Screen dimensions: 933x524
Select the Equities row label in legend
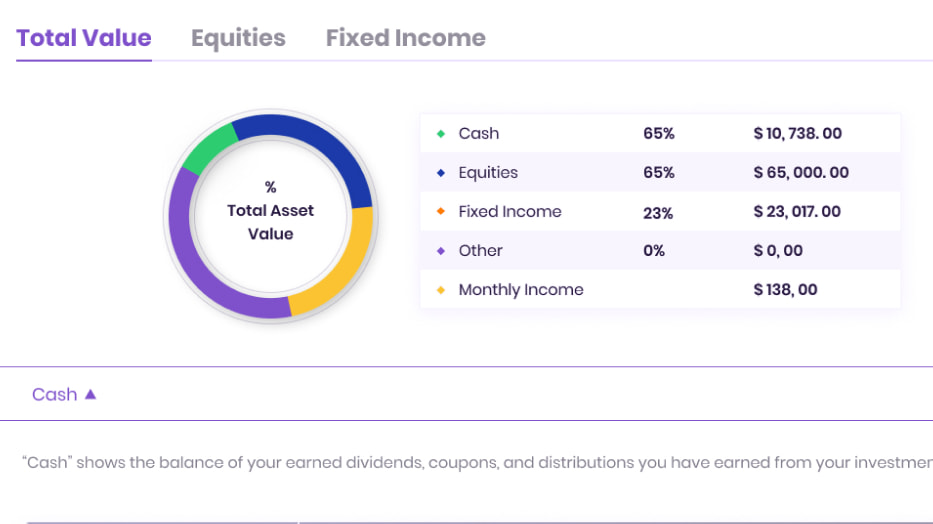coord(488,173)
